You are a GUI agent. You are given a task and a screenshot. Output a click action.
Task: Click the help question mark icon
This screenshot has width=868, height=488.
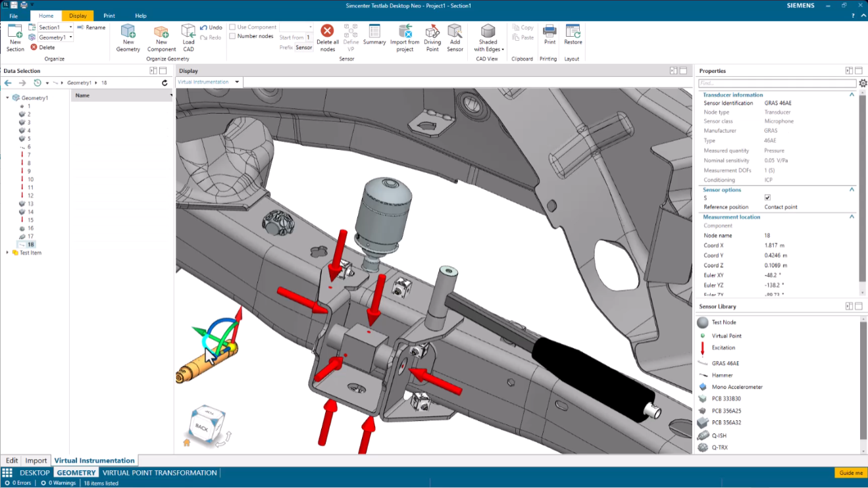pyautogui.click(x=853, y=15)
